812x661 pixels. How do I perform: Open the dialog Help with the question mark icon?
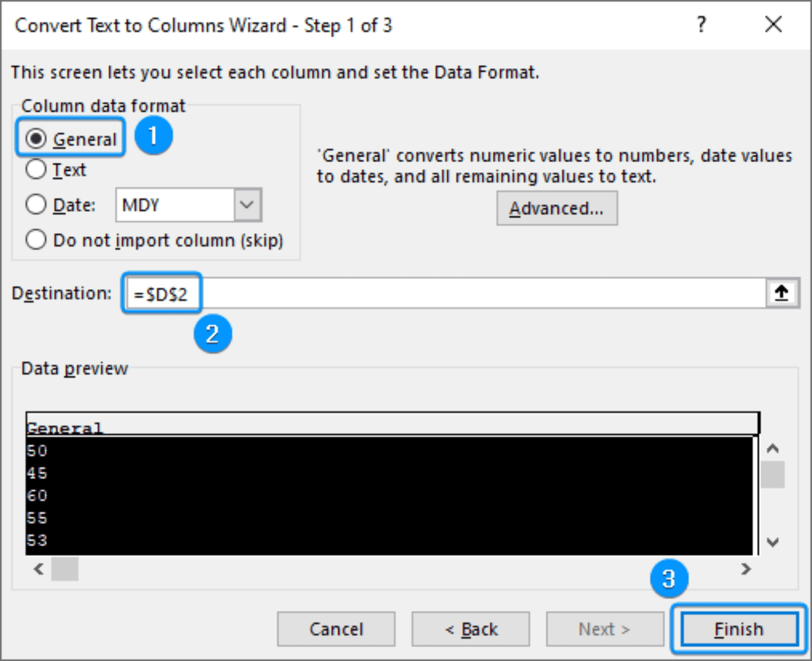[702, 24]
